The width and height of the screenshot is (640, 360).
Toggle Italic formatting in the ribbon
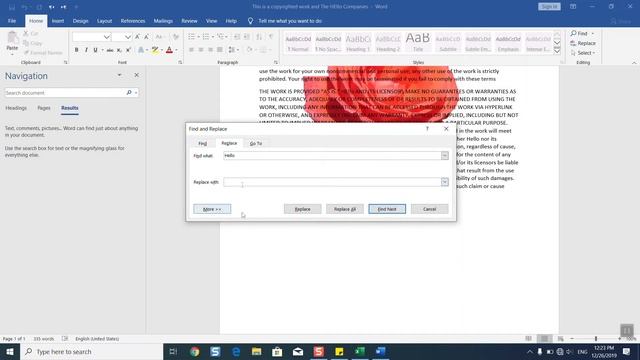click(x=86, y=50)
